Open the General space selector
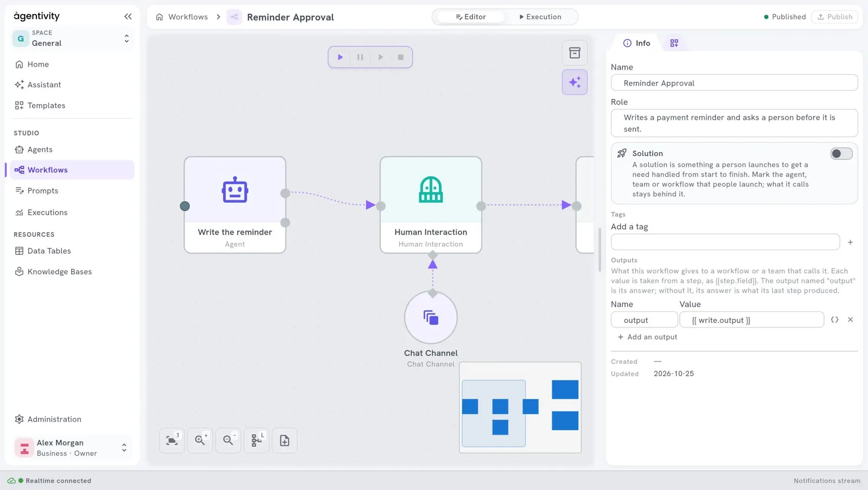868x490 pixels. (73, 38)
